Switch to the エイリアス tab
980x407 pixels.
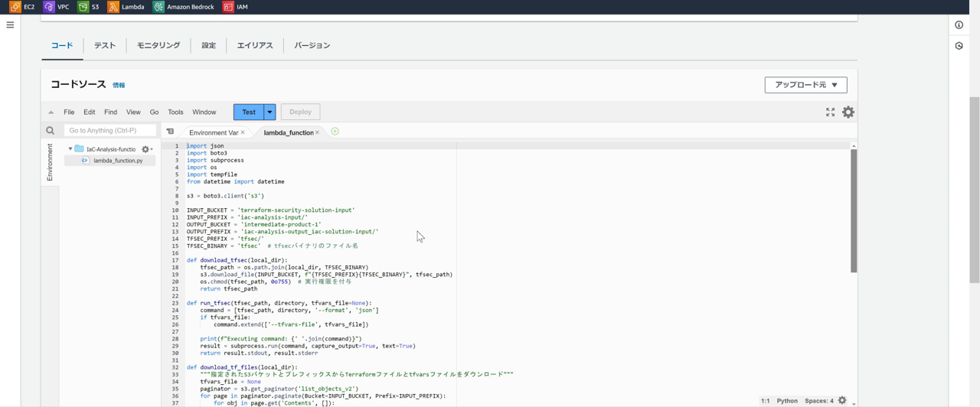coord(255,46)
